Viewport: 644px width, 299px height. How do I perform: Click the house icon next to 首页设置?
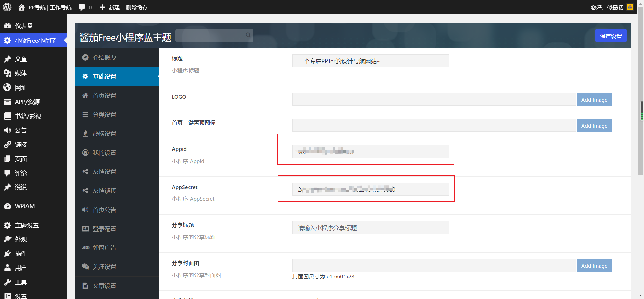85,95
